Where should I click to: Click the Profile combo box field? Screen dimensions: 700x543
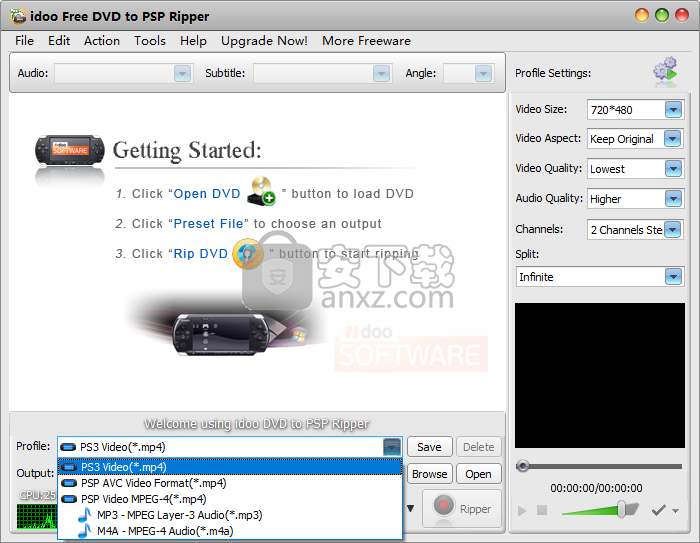[230, 447]
